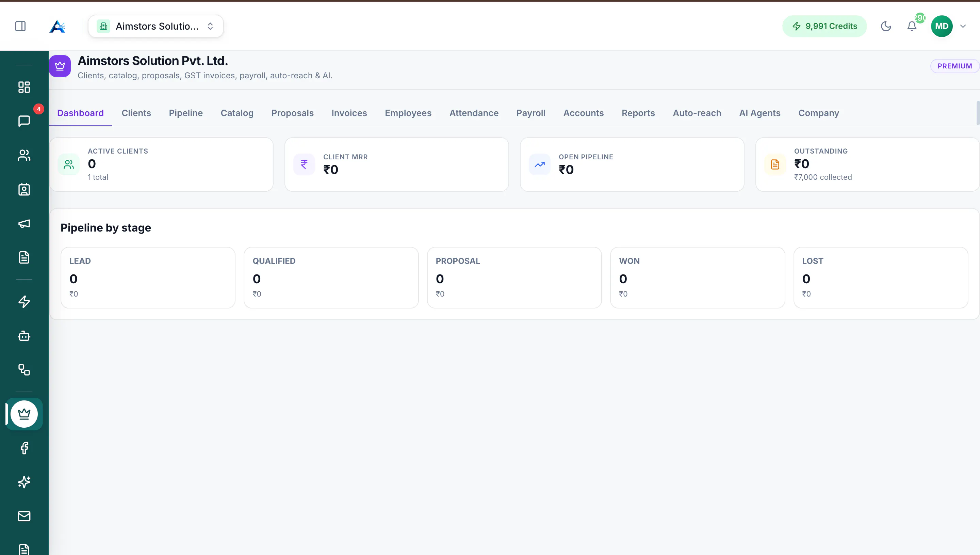This screenshot has height=555, width=980.
Task: Open the Pipeline tab
Action: pos(186,113)
